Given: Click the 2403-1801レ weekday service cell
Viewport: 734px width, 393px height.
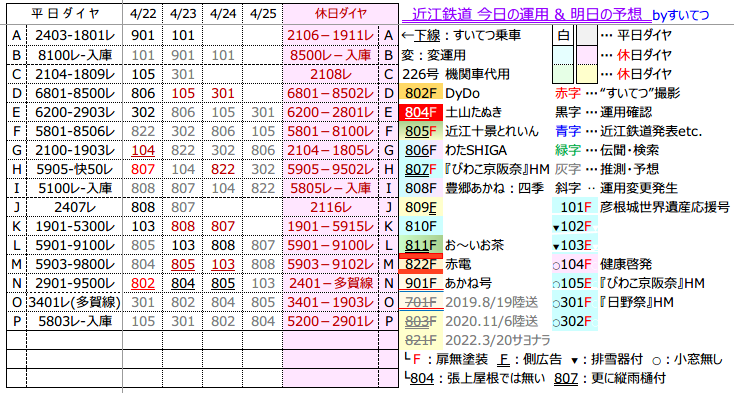Looking at the screenshot, I should click(74, 36).
